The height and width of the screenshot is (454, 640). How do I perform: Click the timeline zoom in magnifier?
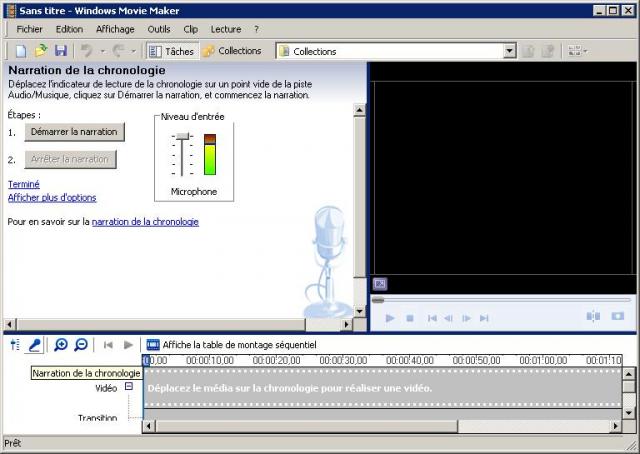pos(61,345)
